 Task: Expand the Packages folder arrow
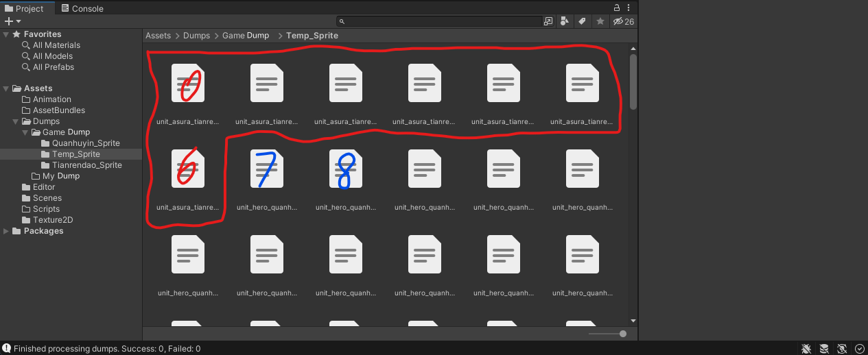[6, 231]
